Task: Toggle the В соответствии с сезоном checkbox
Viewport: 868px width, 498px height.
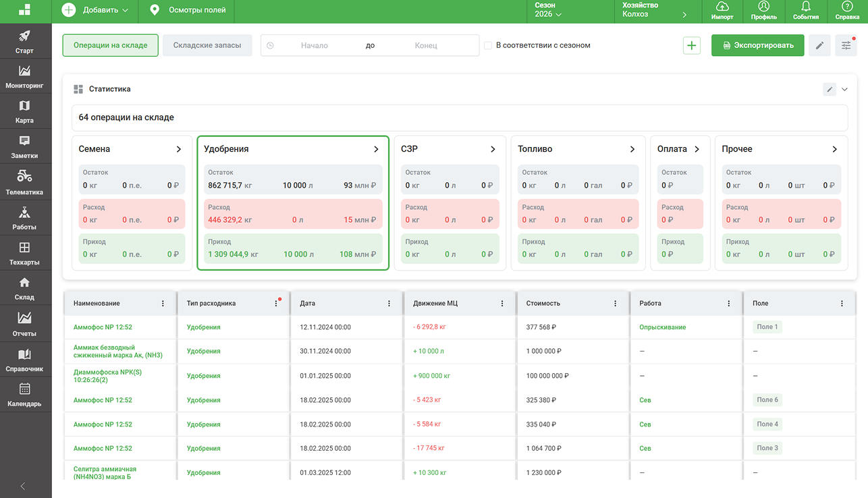Action: tap(488, 45)
